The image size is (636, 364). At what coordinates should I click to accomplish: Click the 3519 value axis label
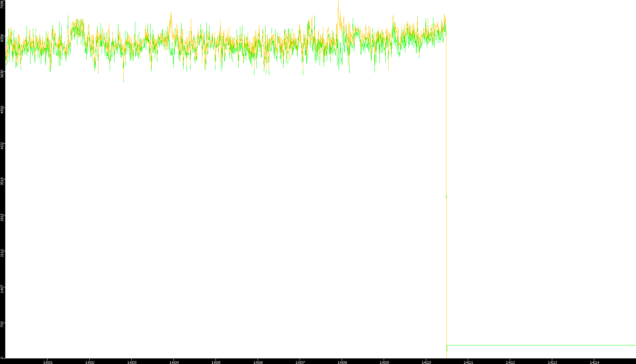[2, 181]
